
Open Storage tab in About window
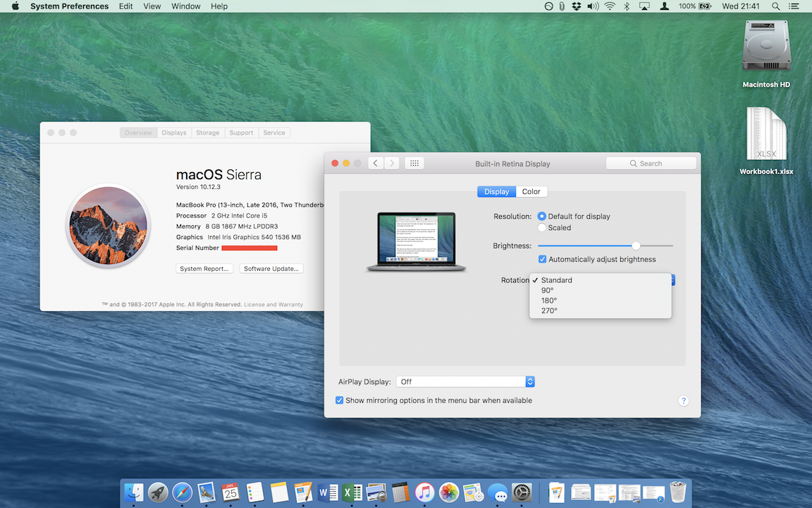click(x=208, y=133)
